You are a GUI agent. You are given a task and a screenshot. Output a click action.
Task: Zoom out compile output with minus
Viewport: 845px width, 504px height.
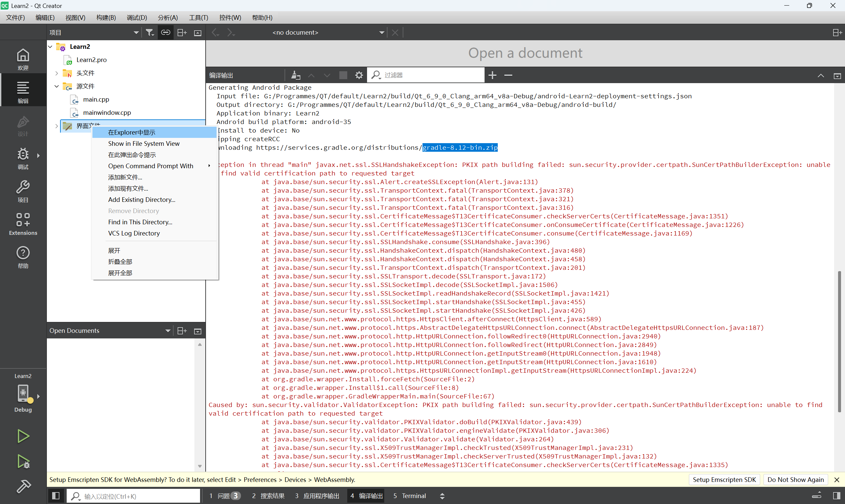[508, 75]
